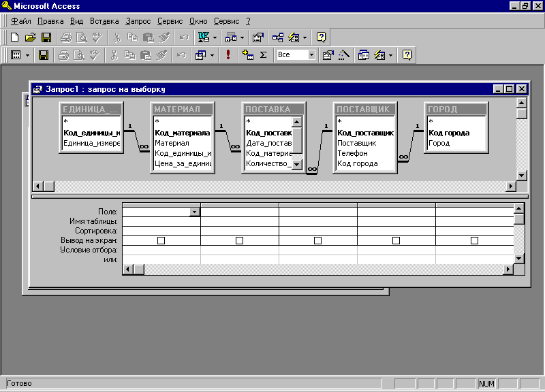The image size is (545, 392).
Task: Open dropdown arrow beside Query Type icon
Action: point(212,55)
